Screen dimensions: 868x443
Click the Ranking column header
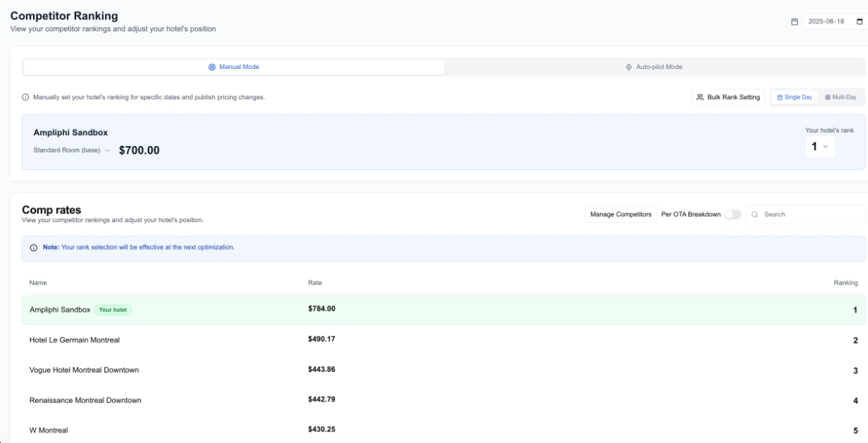(846, 283)
